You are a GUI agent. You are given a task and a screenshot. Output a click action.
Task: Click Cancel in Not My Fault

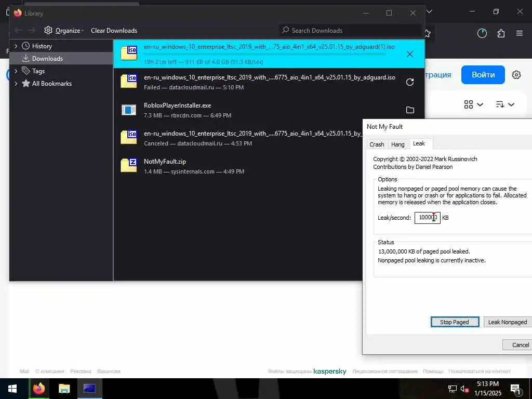pos(517,345)
